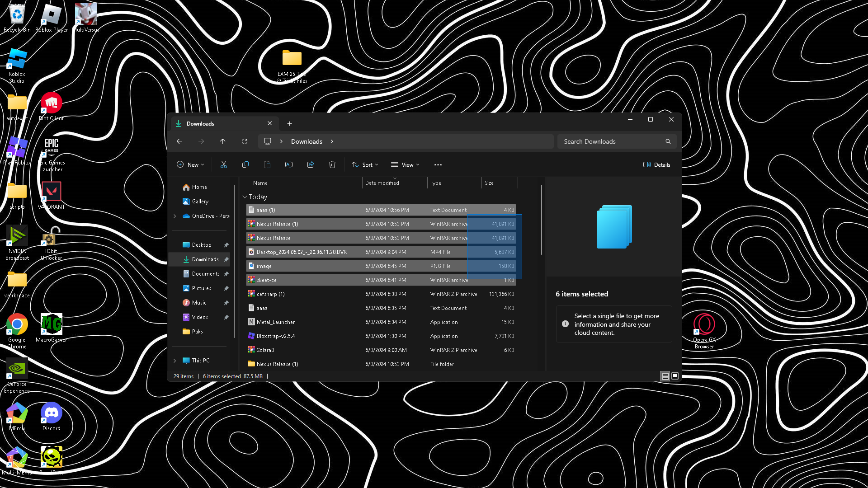Go up one folder level
This screenshot has width=868, height=488.
tap(222, 141)
